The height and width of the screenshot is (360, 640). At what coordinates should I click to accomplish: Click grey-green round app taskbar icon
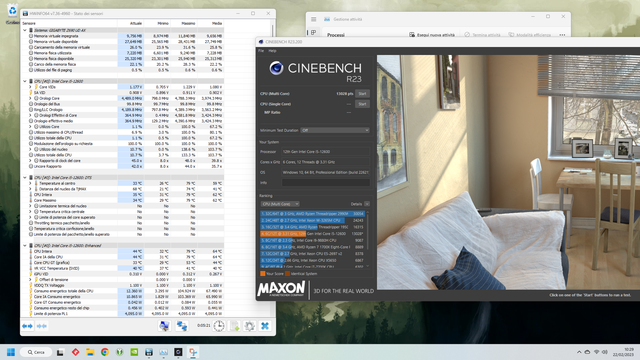pyautogui.click(x=120, y=352)
